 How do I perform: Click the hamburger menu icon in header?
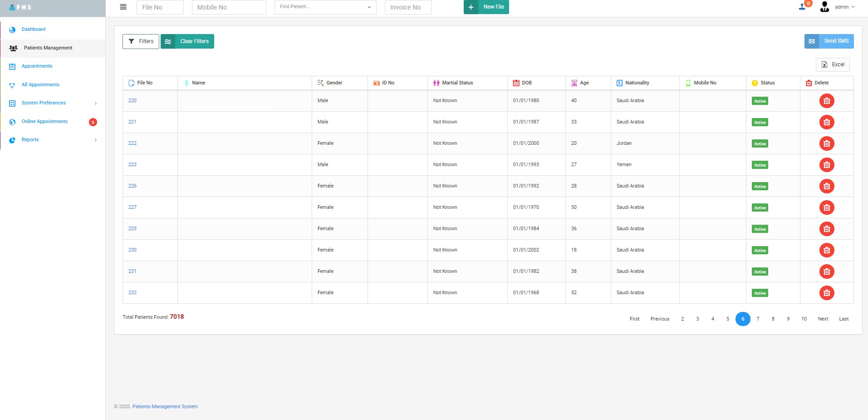click(x=123, y=7)
